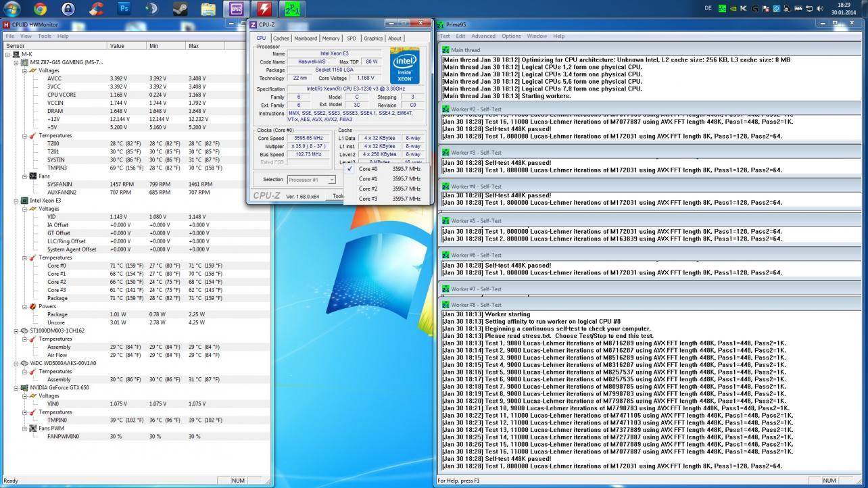Collapse the Powers group under Intel Xeon
Viewport: 868px width, 488px height.
pyautogui.click(x=24, y=306)
